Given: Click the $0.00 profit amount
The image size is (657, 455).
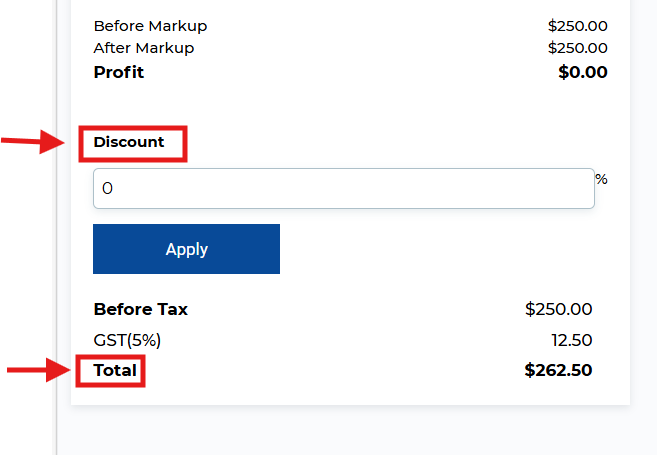Looking at the screenshot, I should (582, 72).
